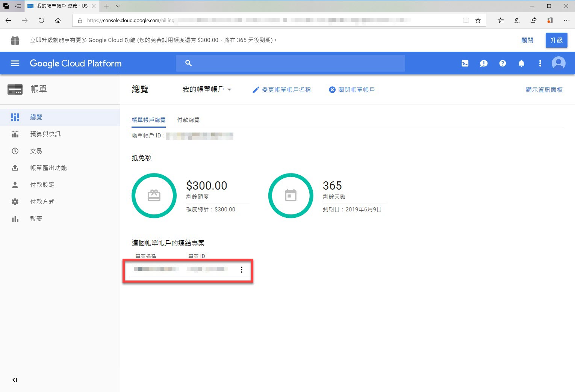Click the browser back arrow
The width and height of the screenshot is (575, 392).
[8, 21]
